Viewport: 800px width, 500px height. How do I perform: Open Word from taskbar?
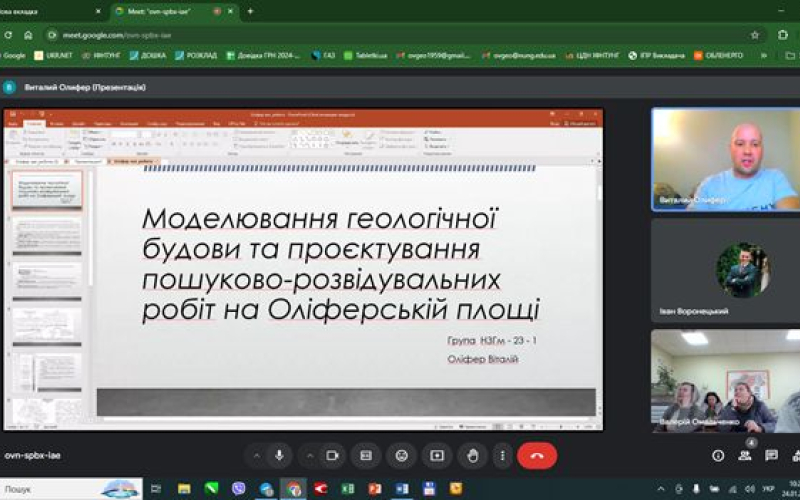402,489
